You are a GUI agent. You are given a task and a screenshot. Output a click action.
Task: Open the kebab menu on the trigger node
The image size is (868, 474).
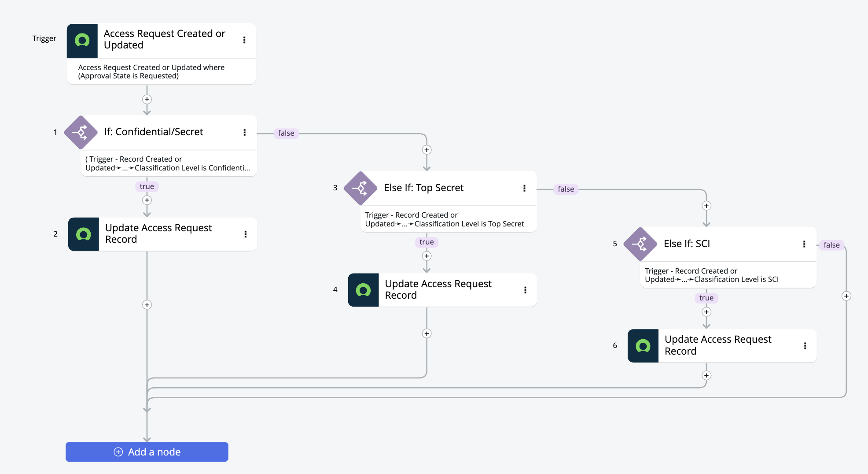click(x=244, y=40)
